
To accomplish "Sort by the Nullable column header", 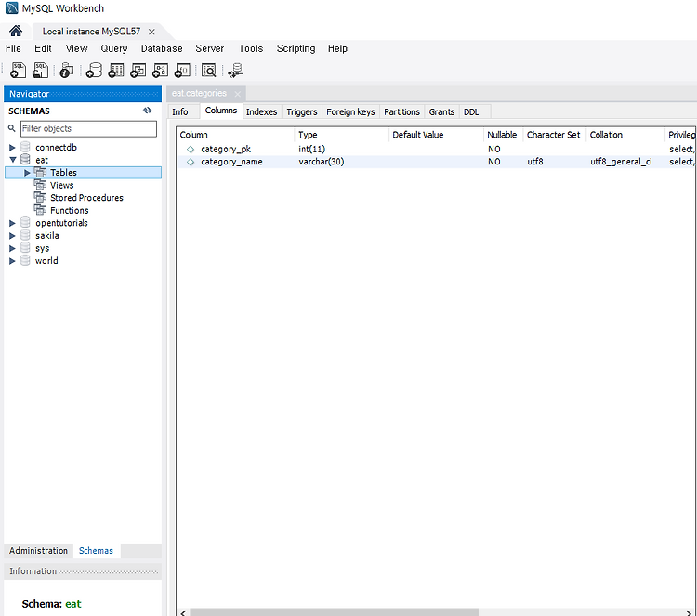I will tap(502, 135).
